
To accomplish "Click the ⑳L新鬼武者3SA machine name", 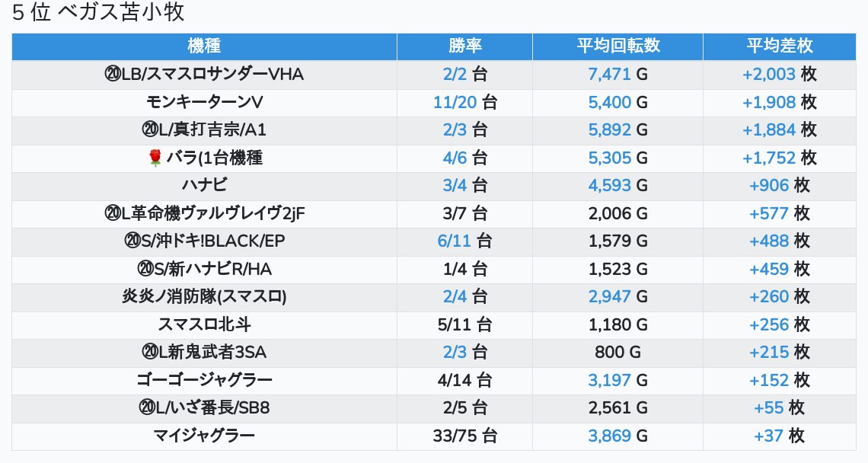I will click(204, 352).
